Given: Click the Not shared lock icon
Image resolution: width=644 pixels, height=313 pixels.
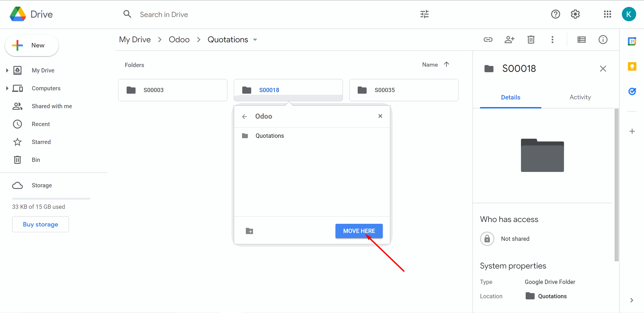Looking at the screenshot, I should pos(487,239).
